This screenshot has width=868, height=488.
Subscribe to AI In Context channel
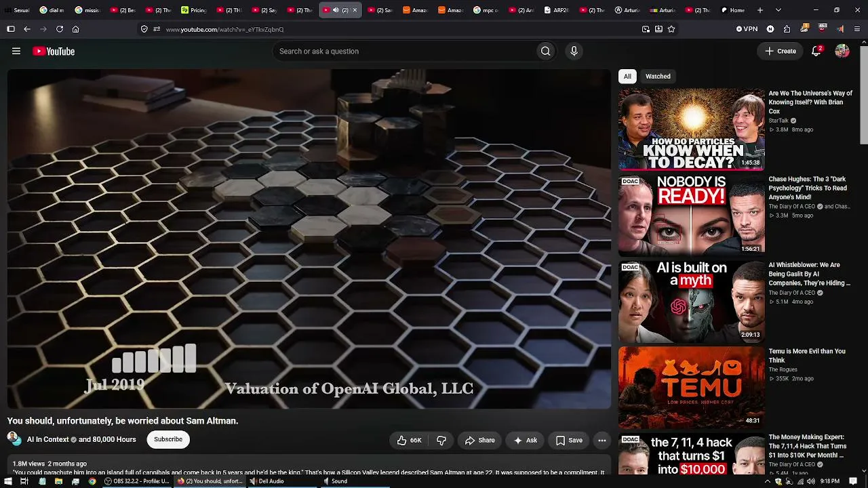[168, 439]
